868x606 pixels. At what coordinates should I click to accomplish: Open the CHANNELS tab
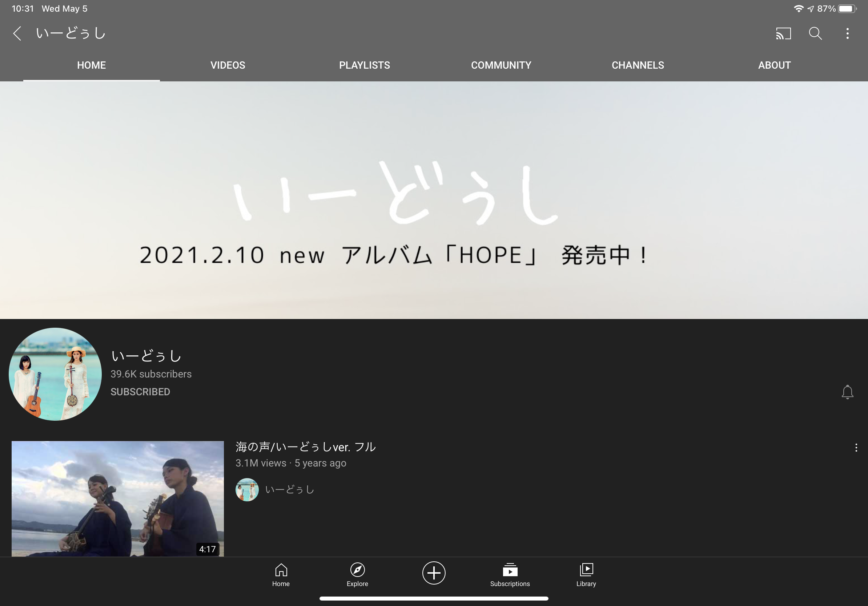click(x=638, y=65)
